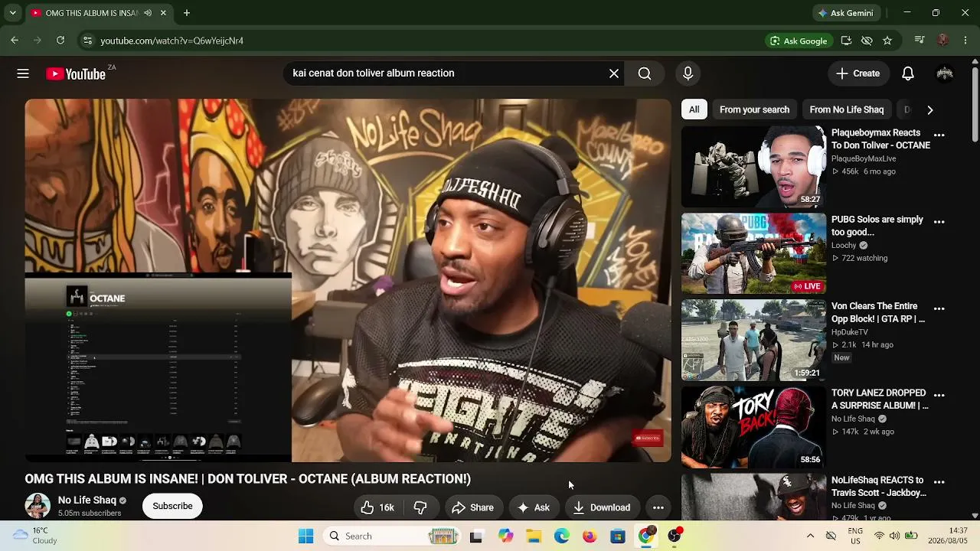Show more filter chips with right chevron
Viewport: 980px width, 551px height.
point(930,109)
